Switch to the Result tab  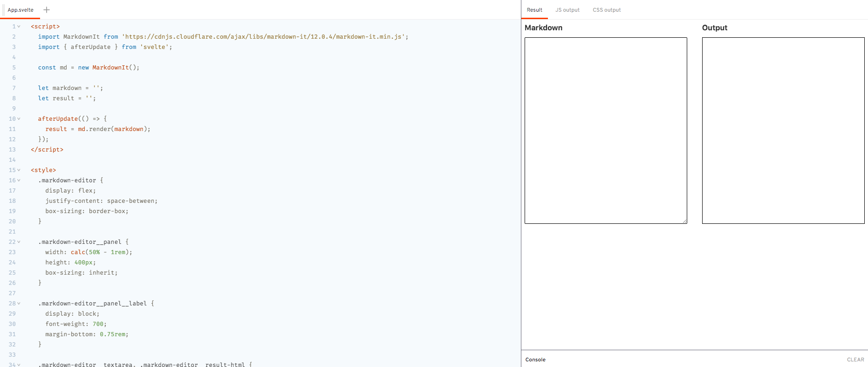pos(534,10)
